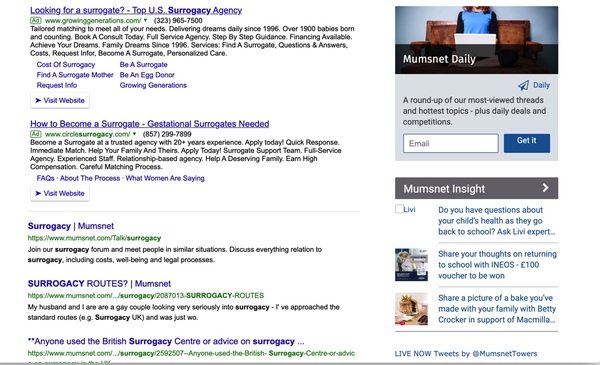The width and height of the screenshot is (600, 365).
Task: Click the Ad badge beside circlesurrogacy.com
Action: pos(36,134)
